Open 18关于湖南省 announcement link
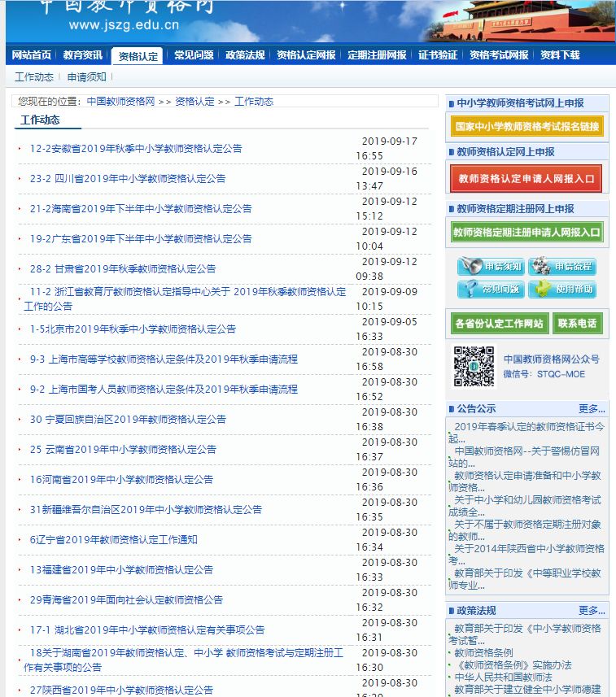 [x=183, y=660]
